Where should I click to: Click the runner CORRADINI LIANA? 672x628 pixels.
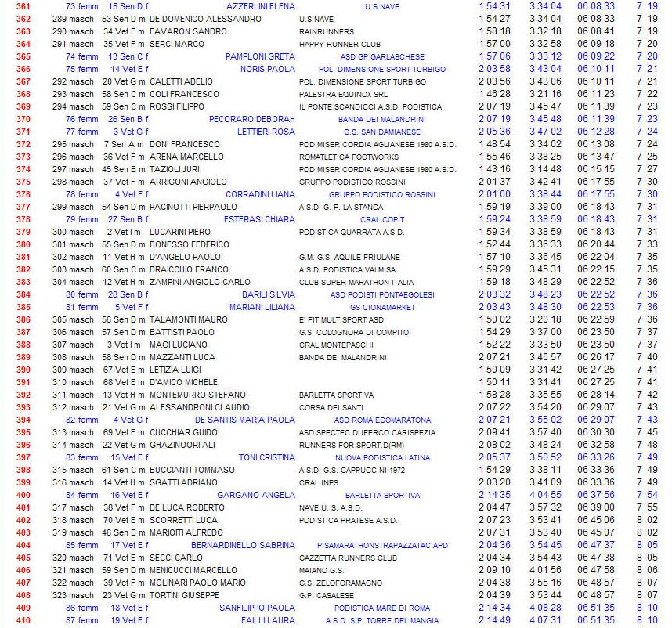click(x=260, y=194)
